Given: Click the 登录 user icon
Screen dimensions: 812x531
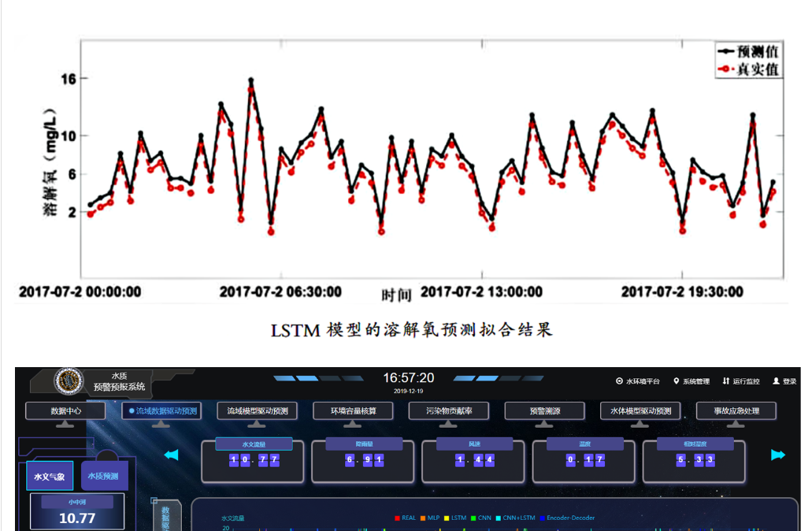Looking at the screenshot, I should [x=776, y=381].
